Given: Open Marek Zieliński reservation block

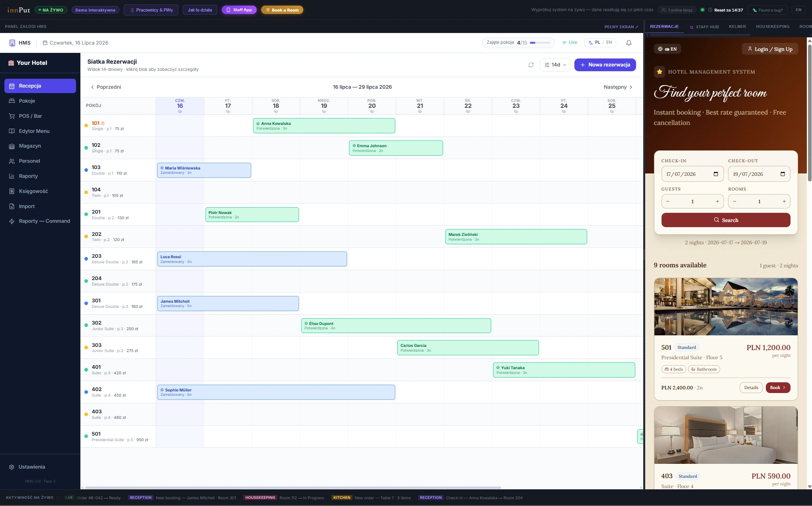Looking at the screenshot, I should pyautogui.click(x=516, y=237).
